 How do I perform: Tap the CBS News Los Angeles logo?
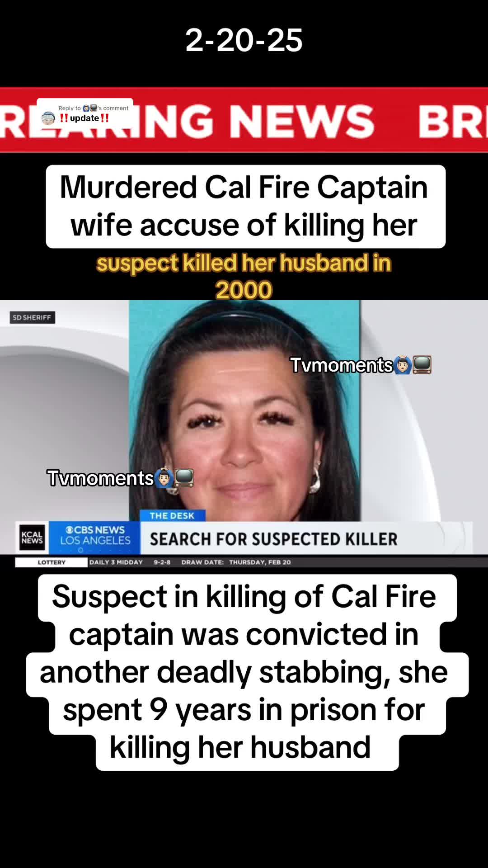[95, 538]
